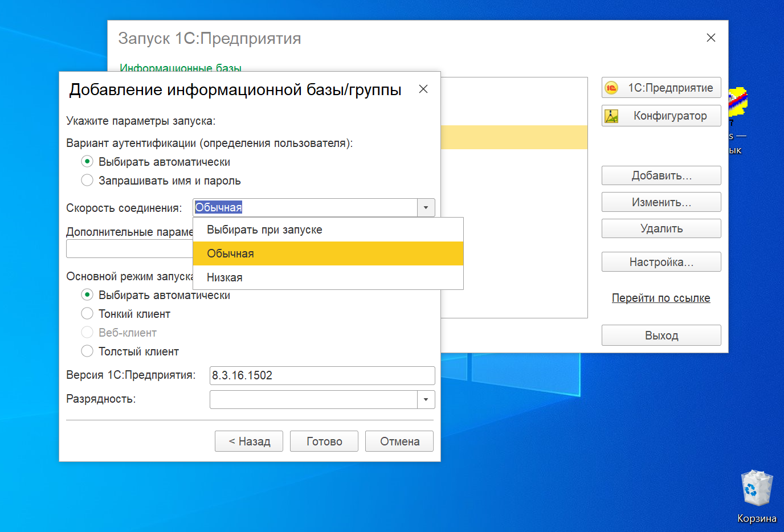Follow the Перейти по ссылке link

(661, 298)
